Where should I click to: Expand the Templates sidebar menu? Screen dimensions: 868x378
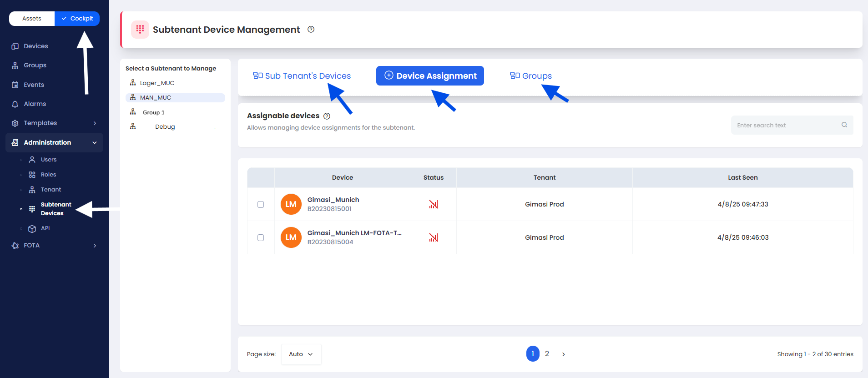coord(95,123)
